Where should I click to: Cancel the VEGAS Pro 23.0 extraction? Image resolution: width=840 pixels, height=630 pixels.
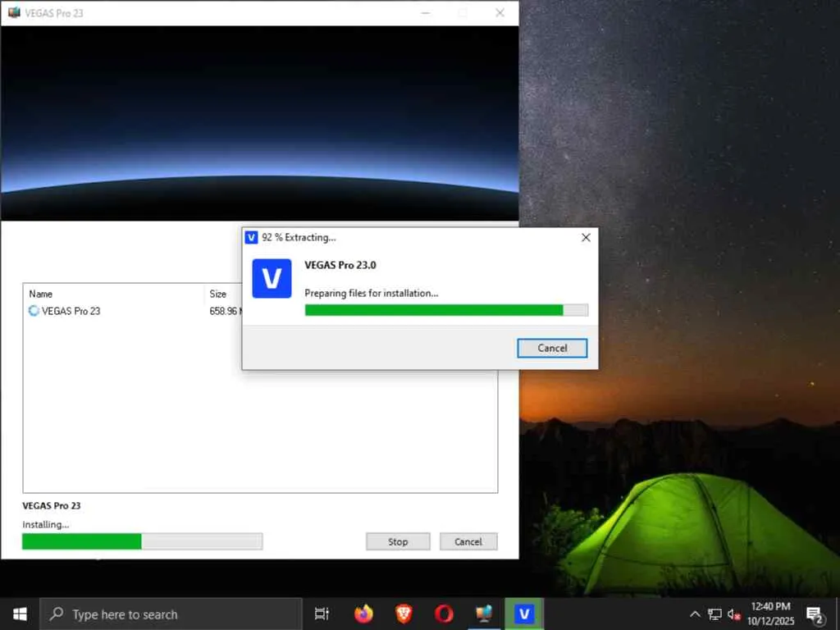pyautogui.click(x=552, y=348)
